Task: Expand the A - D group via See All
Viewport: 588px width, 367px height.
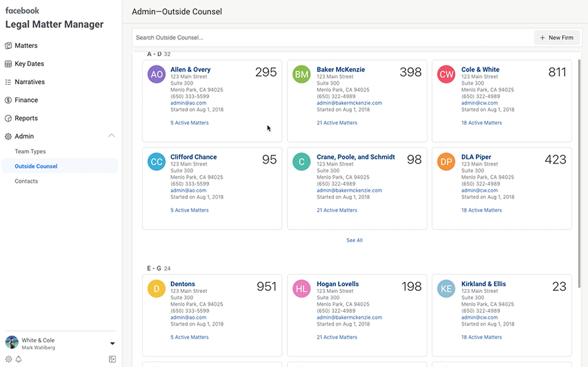Action: pos(355,240)
